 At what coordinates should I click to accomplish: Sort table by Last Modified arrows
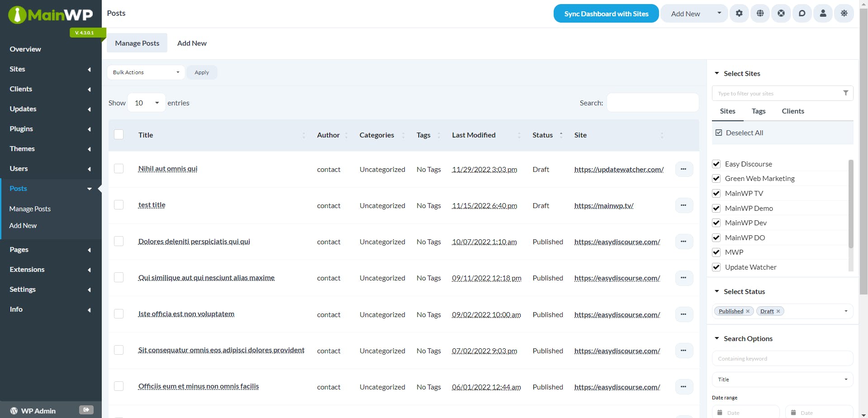pos(519,135)
